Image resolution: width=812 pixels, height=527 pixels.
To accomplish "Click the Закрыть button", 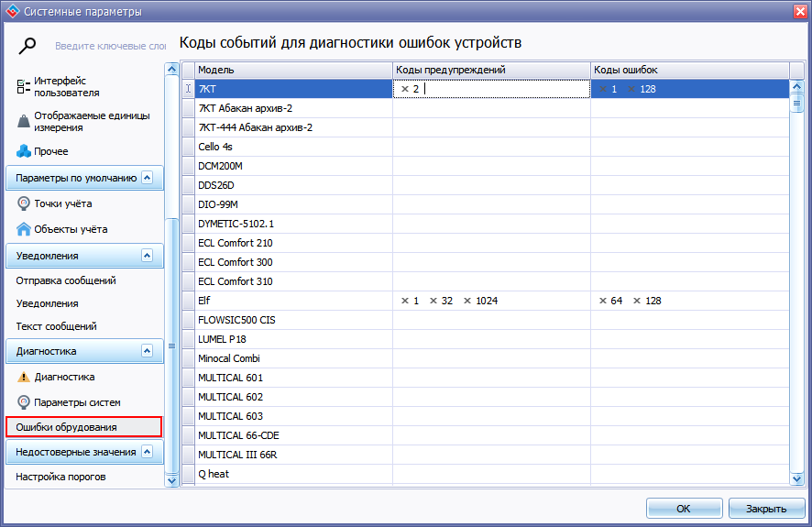I will coord(766,509).
